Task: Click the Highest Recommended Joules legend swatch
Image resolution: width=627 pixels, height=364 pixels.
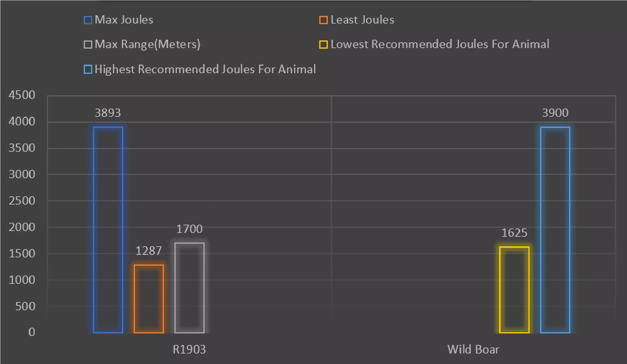Action: [88, 69]
